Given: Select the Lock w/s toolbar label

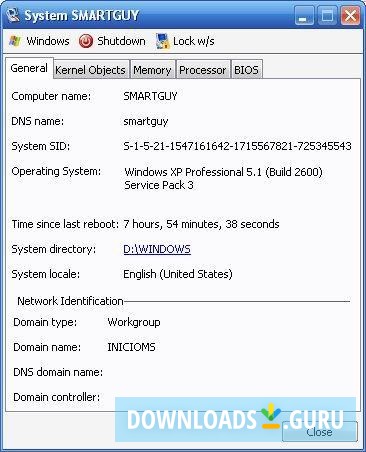Looking at the screenshot, I should 194,41.
